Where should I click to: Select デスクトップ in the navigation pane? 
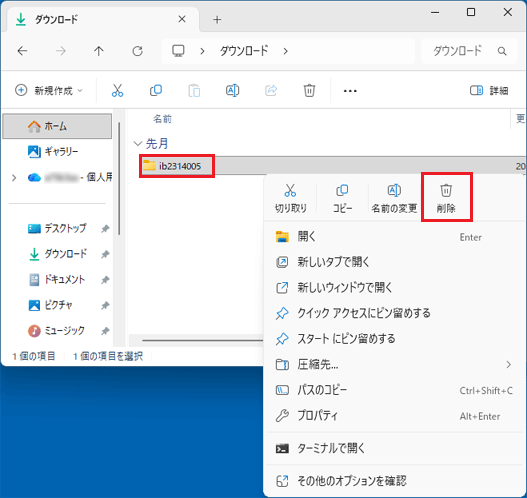[x=57, y=229]
